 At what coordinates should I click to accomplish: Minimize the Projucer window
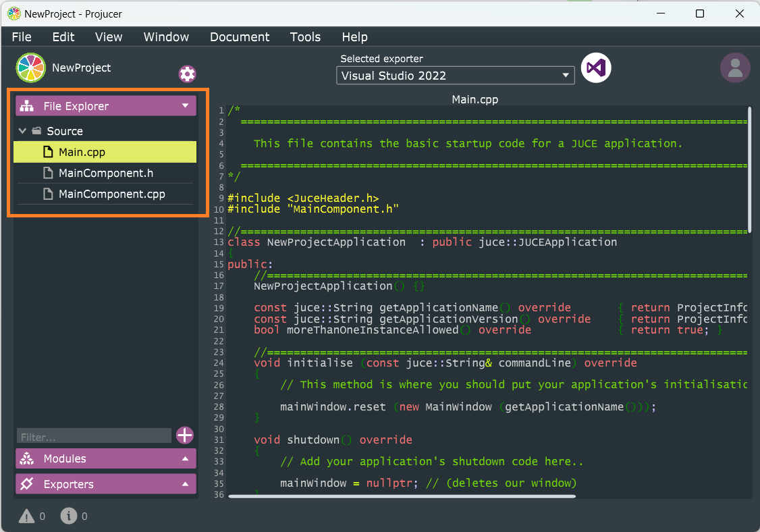click(661, 14)
